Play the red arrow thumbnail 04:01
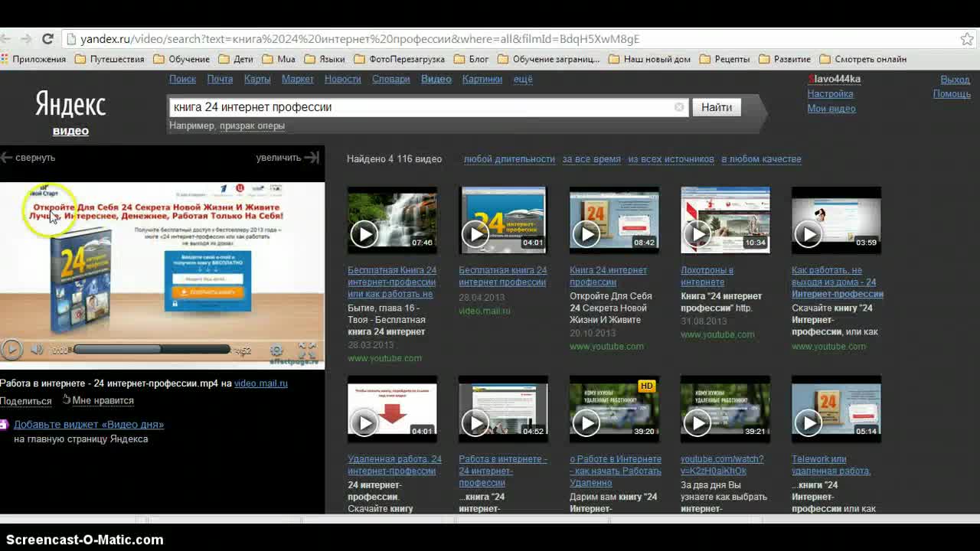Viewport: 980px width, 551px height. [x=392, y=409]
